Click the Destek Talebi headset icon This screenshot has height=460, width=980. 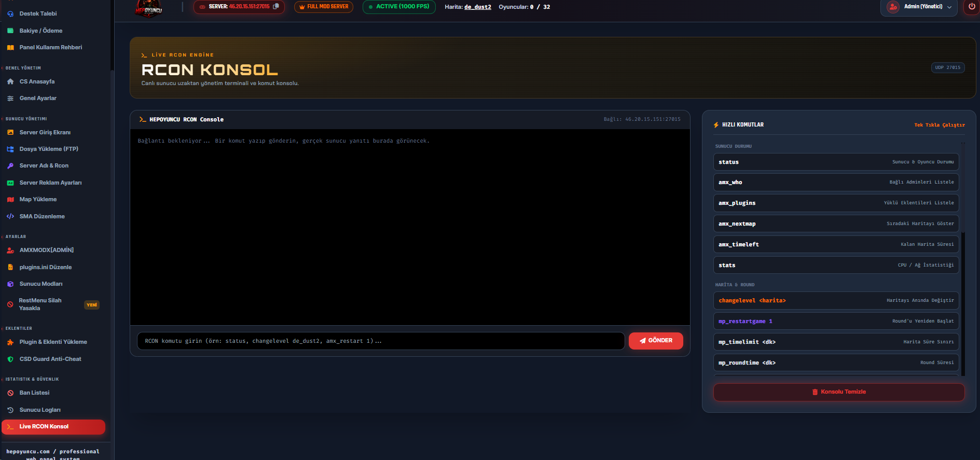coord(10,14)
